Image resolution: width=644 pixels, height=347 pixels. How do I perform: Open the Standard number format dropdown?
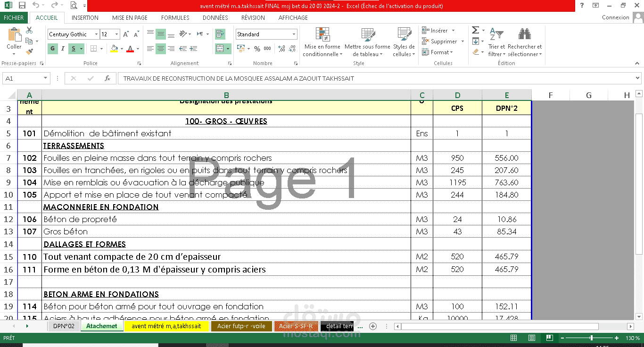[294, 34]
